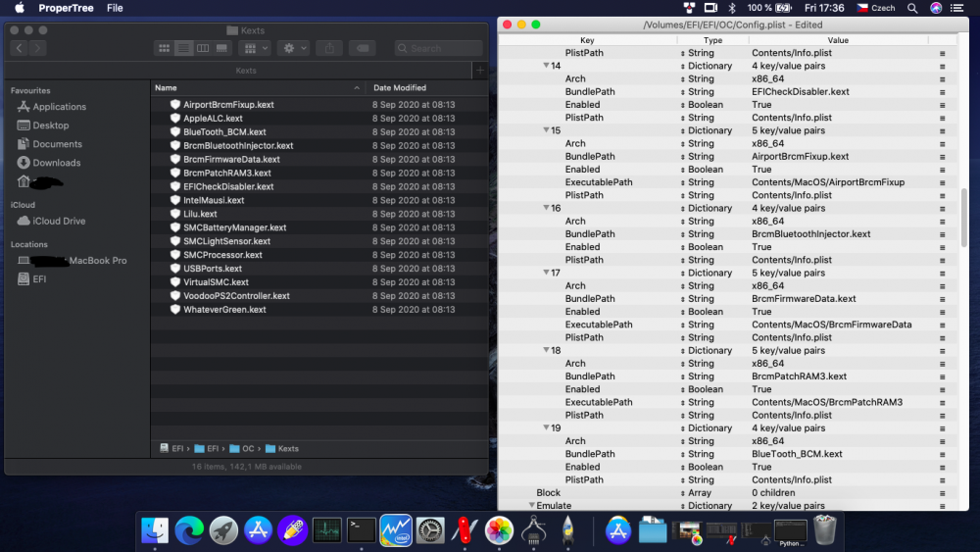The width and height of the screenshot is (980, 552).
Task: Open menu button on Block row
Action: [x=942, y=493]
